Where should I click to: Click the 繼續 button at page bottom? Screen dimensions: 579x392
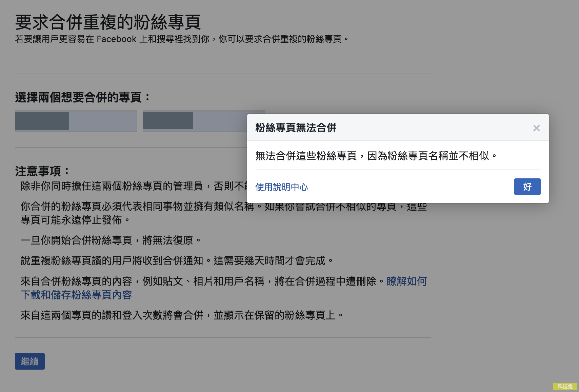tap(30, 361)
